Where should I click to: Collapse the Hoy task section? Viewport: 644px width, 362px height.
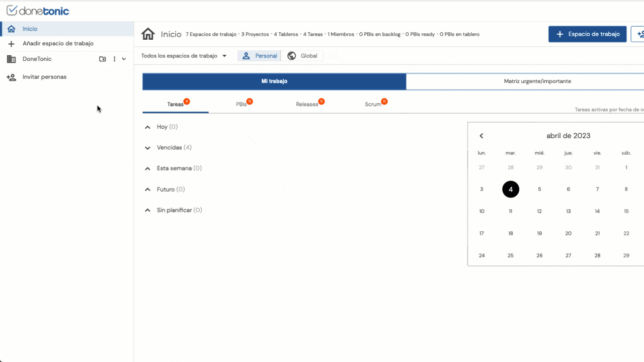point(147,127)
